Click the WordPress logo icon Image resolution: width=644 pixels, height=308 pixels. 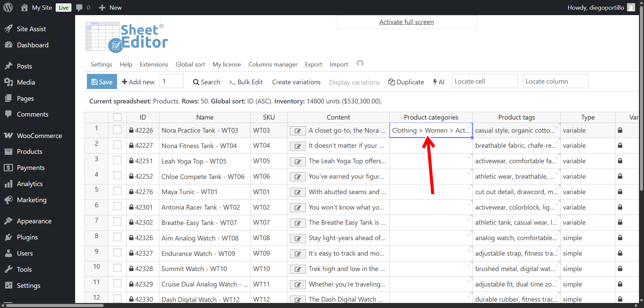(8, 7)
